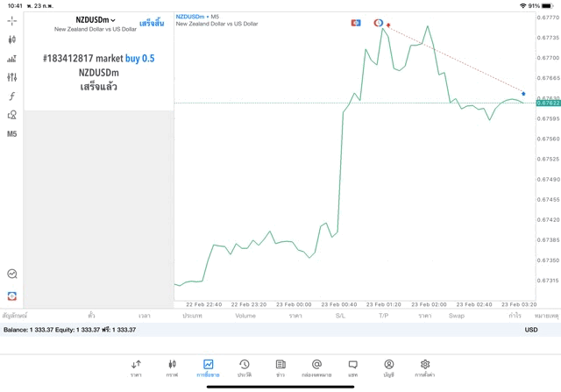Sort by Volume column header
Viewport: 561px width, 392px height.
(245, 316)
